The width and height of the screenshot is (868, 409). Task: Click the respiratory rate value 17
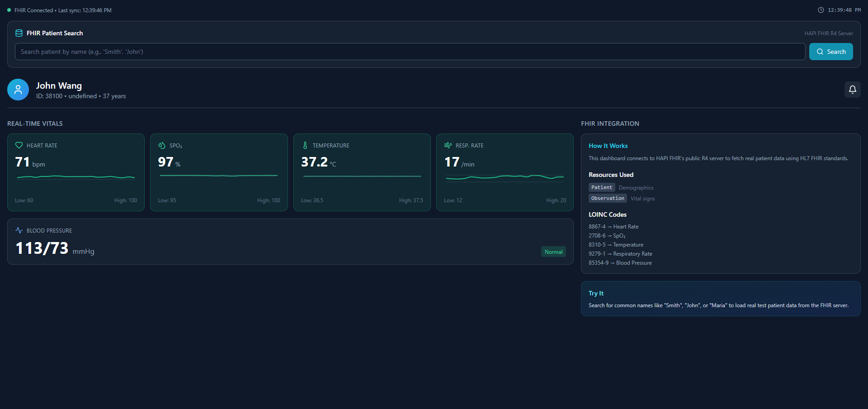[x=452, y=162]
